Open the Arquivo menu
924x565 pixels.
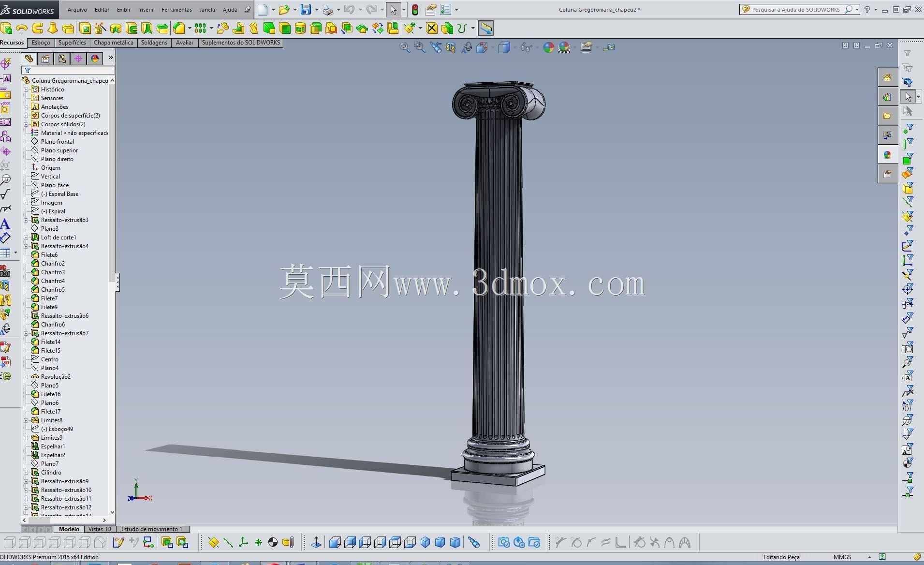(77, 10)
